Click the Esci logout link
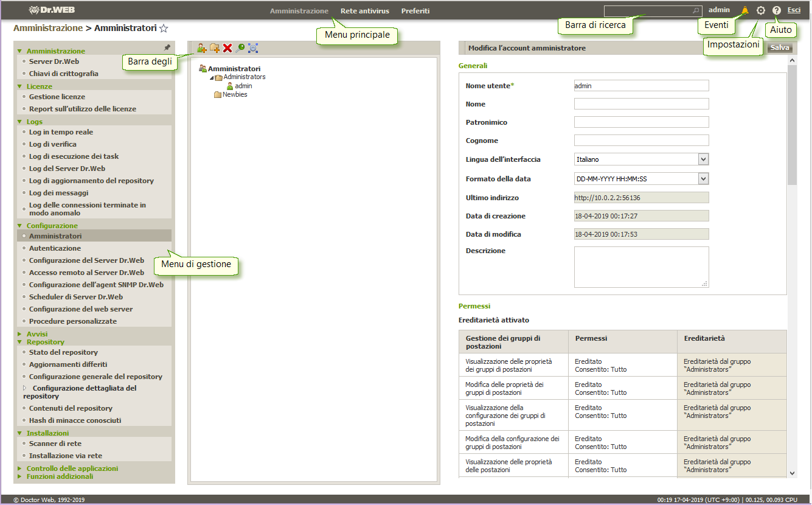Image resolution: width=812 pixels, height=505 pixels. click(x=794, y=10)
